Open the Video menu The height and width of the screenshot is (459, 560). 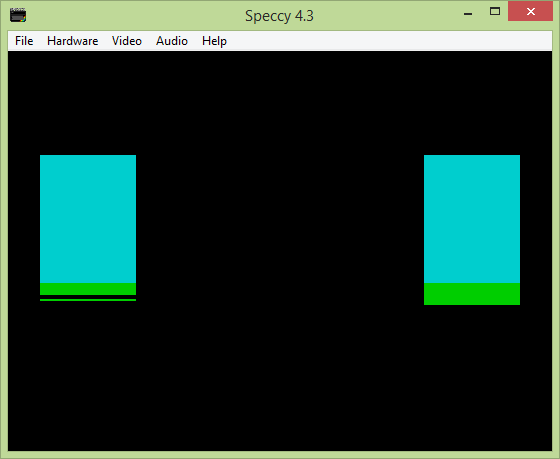pos(127,41)
